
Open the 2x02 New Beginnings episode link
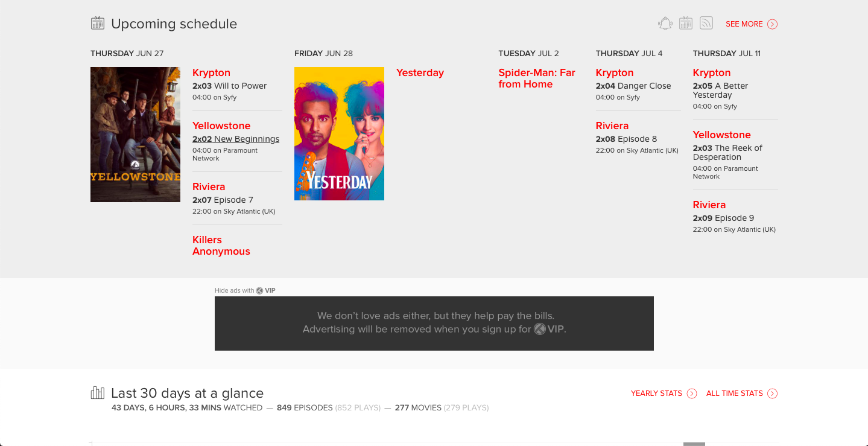pos(236,139)
